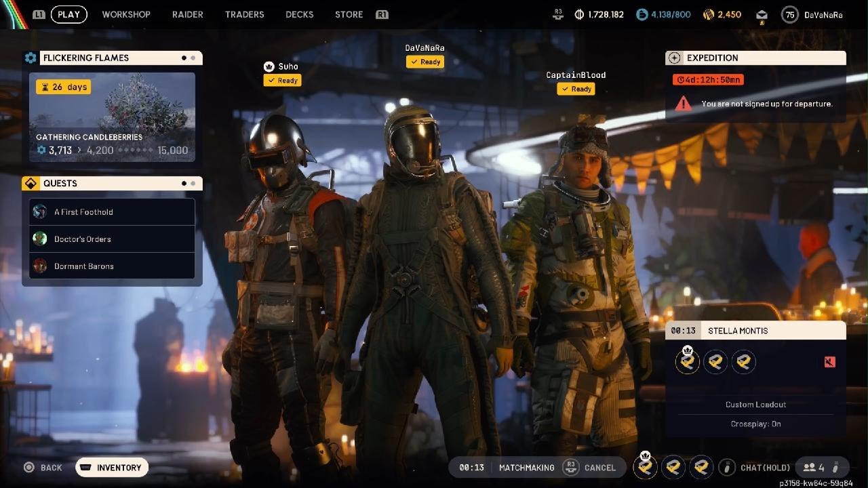This screenshot has height=488, width=868.
Task: Open the Doctor's Orders quest
Action: coord(112,239)
